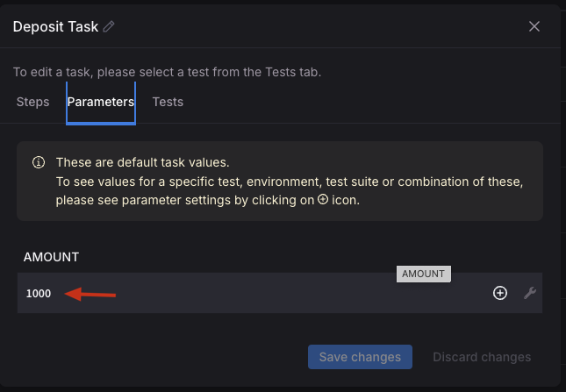The height and width of the screenshot is (392, 566).
Task: Click the 'please see parameter settings' line
Action: coord(184,200)
